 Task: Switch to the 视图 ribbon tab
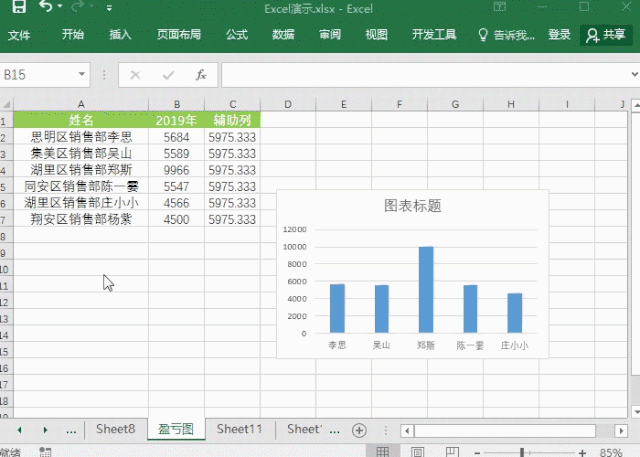[x=376, y=35]
